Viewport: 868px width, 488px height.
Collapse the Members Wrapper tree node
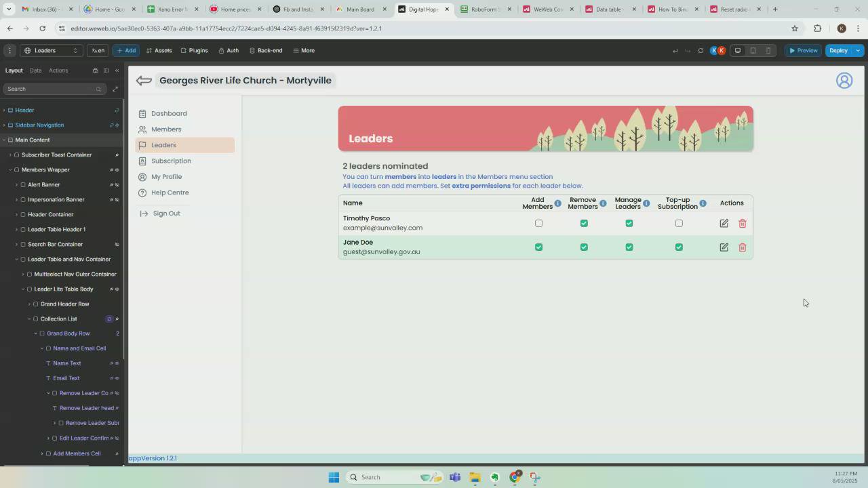pyautogui.click(x=10, y=170)
